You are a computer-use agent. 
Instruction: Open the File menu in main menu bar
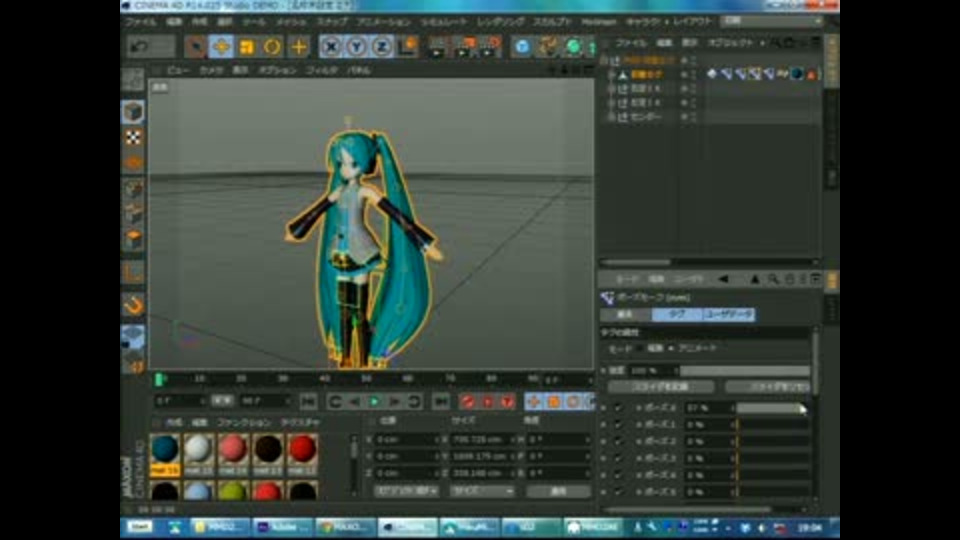[x=140, y=21]
